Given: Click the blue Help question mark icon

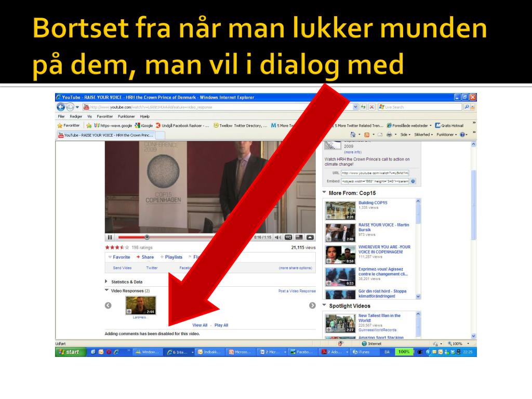Looking at the screenshot, I should (462, 135).
